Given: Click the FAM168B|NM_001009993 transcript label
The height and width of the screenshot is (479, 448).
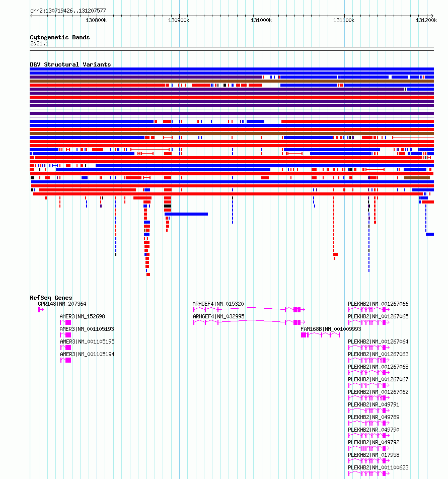Looking at the screenshot, I should pos(331,329).
